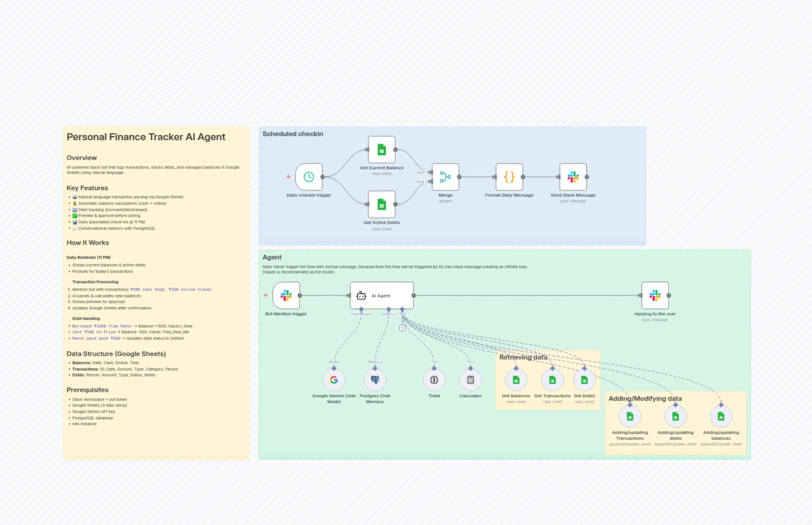Open the Daily checkin trigger node

(x=309, y=177)
